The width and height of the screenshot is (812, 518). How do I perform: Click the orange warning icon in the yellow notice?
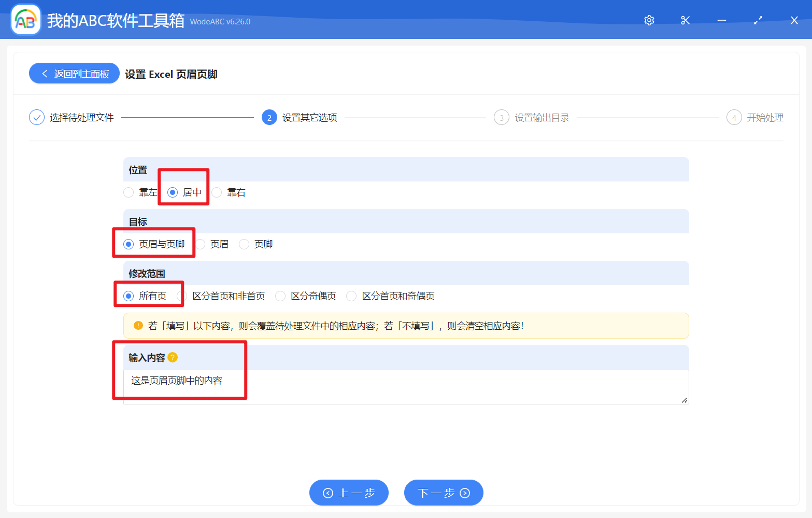(138, 326)
